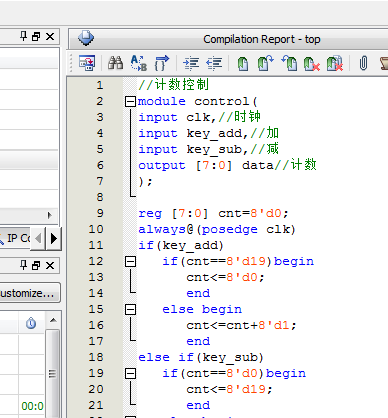Open Replace text A-to-B tool
This screenshot has height=418, width=388.
[139, 63]
